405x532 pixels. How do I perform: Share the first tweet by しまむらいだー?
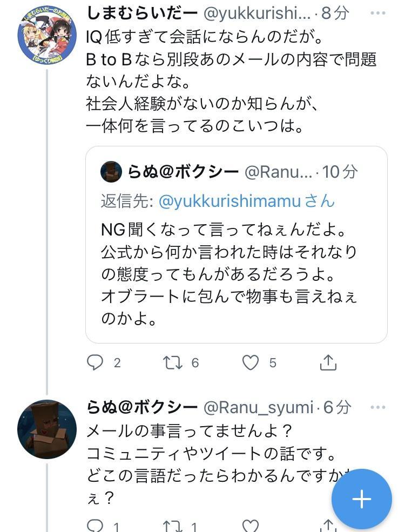coord(328,362)
